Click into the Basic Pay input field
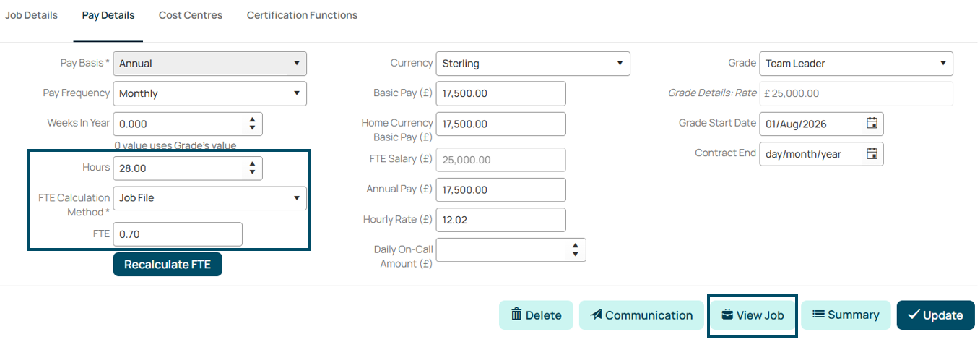This screenshot has width=980, height=342. pos(501,93)
